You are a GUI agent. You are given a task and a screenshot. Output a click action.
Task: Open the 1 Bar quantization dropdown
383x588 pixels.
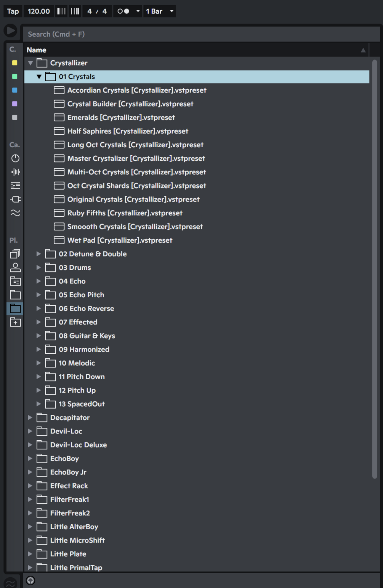coord(159,11)
